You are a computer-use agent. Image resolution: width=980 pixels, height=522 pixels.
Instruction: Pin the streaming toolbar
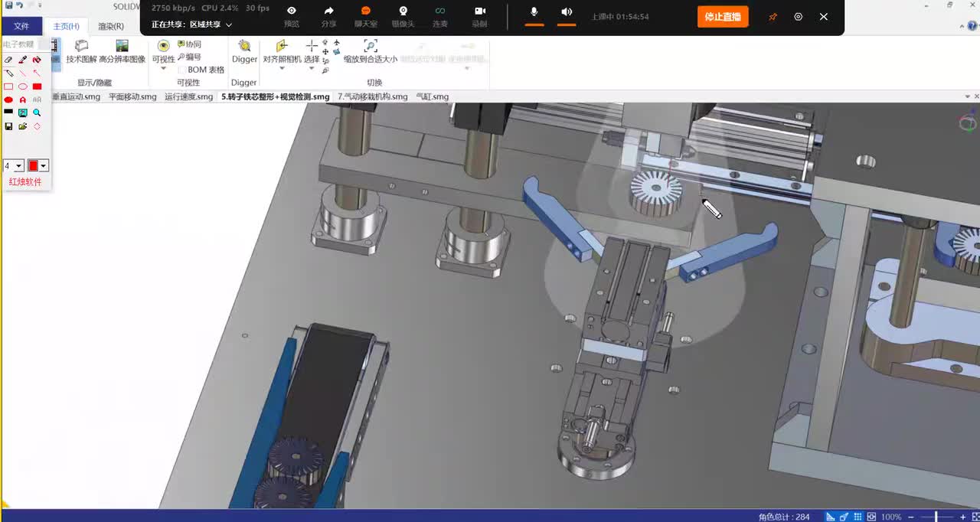[773, 16]
